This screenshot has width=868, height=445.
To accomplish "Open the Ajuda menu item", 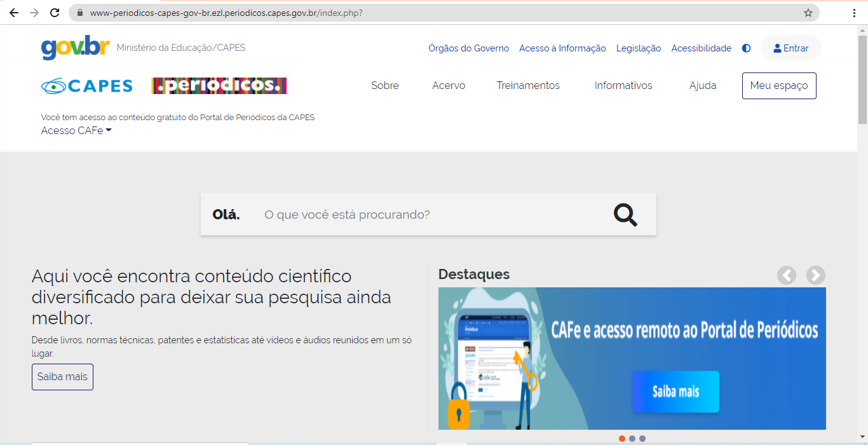I will point(703,86).
